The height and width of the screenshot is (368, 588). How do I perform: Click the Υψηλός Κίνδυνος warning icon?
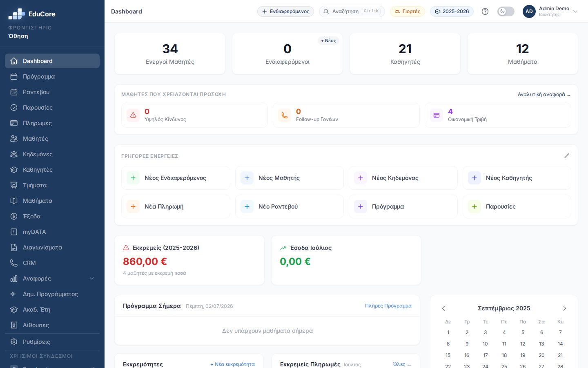tap(133, 115)
